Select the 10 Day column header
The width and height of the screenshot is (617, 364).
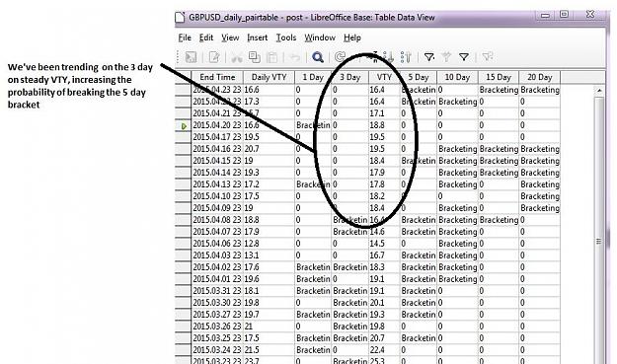(457, 77)
